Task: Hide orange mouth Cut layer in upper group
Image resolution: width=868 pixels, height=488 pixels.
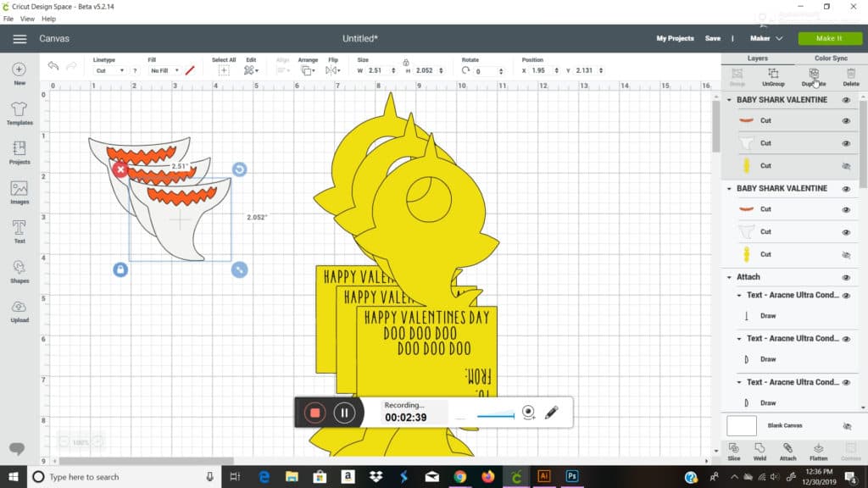Action: click(846, 120)
